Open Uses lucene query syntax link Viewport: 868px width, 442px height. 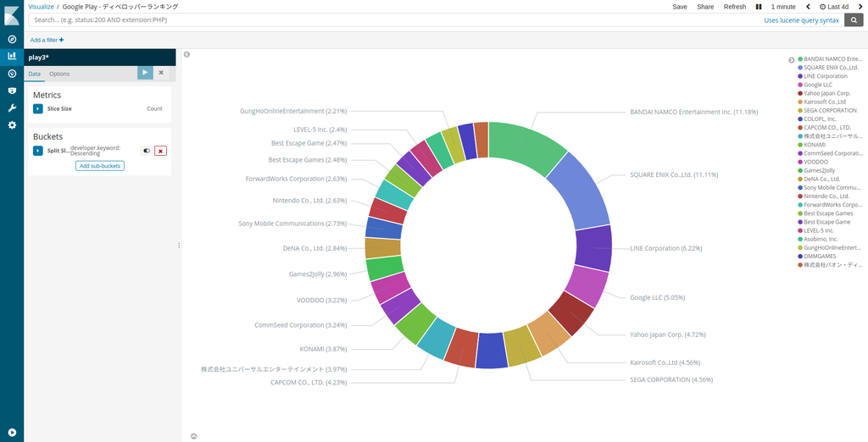pos(802,20)
